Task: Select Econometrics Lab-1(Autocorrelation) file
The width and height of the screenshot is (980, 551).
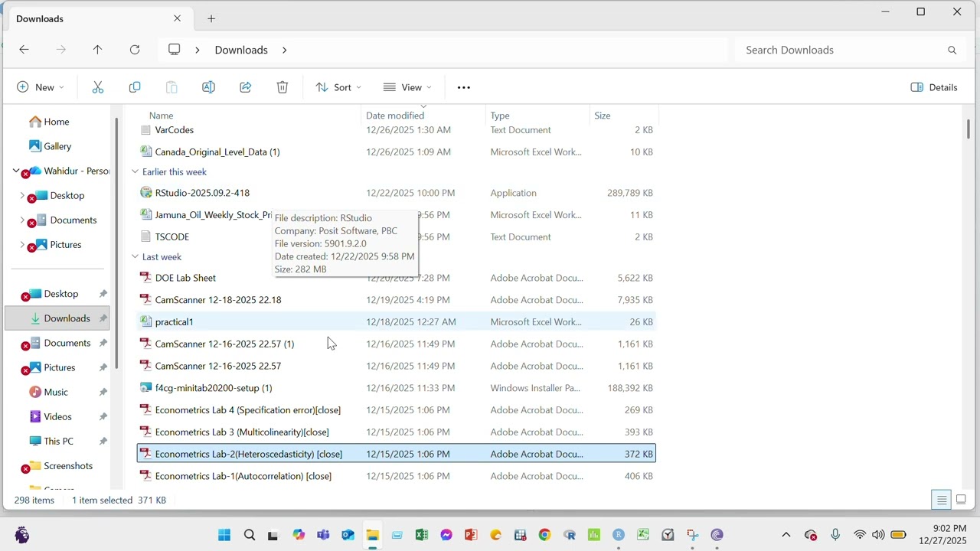Action: 397,476
